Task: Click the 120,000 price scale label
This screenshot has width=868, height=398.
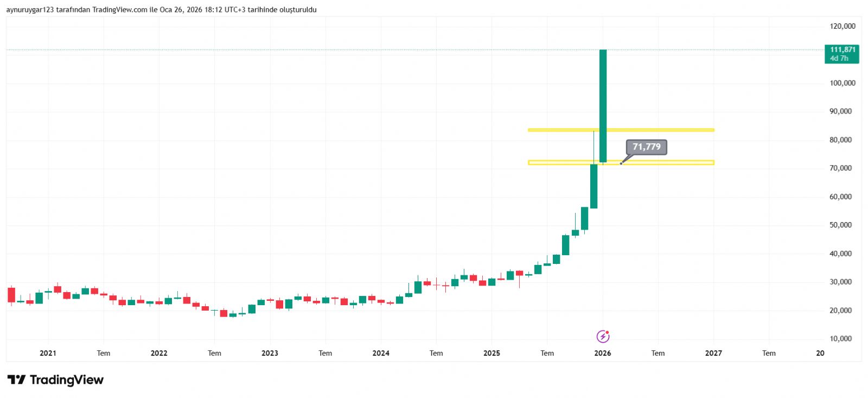Action: [842, 26]
